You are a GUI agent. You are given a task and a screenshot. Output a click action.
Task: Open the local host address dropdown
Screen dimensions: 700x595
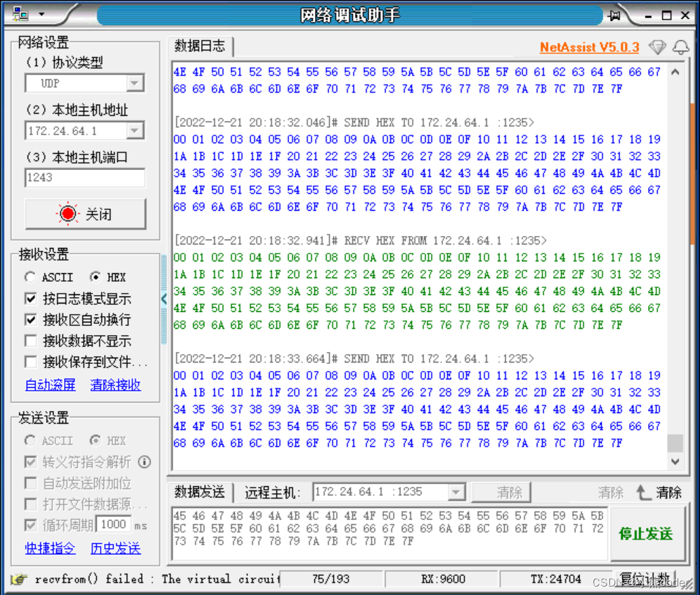pyautogui.click(x=134, y=131)
